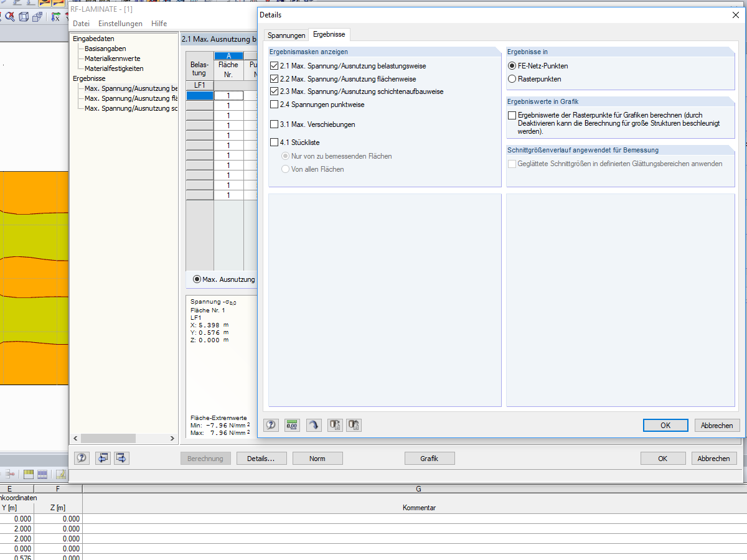Image resolution: width=747 pixels, height=560 pixels.
Task: Open Max. Spannung/Ausnutzung be... tree entry
Action: click(x=131, y=88)
